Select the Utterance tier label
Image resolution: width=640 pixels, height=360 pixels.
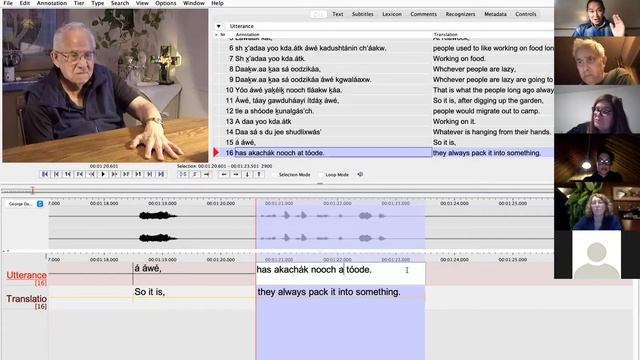coord(26,276)
